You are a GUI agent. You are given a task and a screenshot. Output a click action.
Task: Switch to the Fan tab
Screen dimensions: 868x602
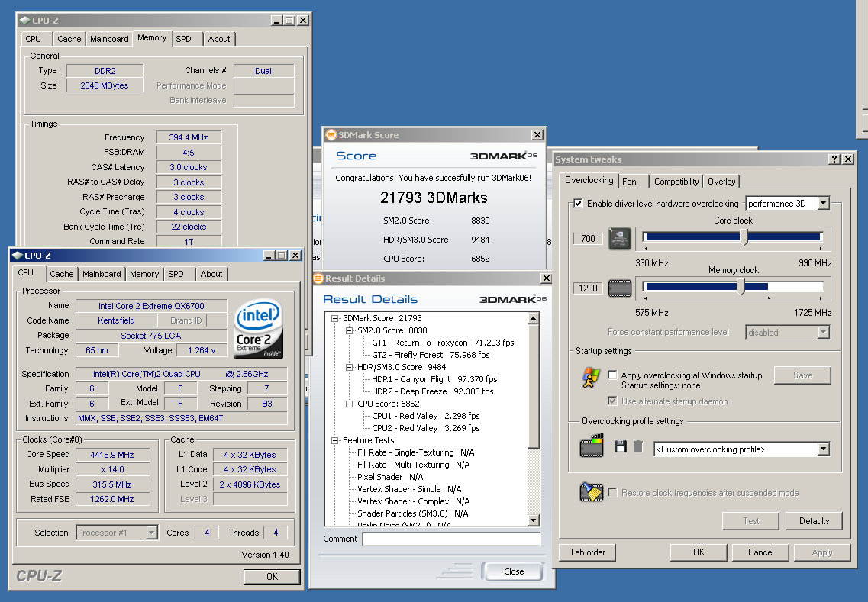click(x=629, y=182)
